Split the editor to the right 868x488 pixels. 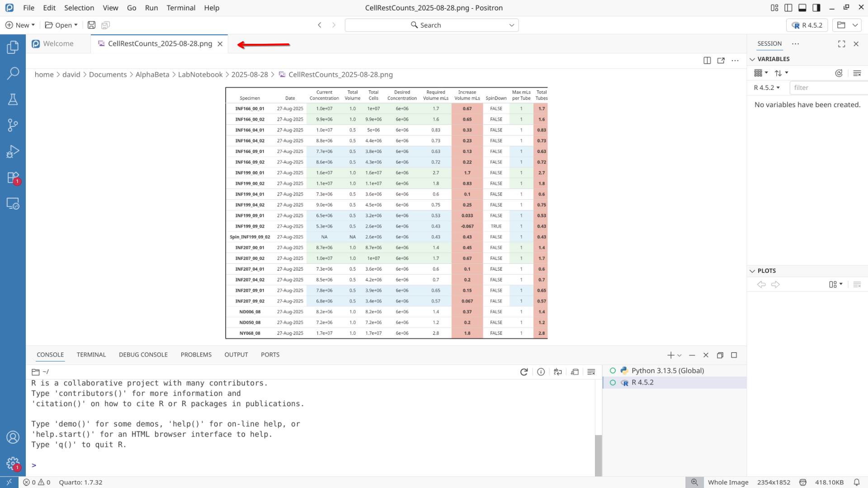click(707, 61)
